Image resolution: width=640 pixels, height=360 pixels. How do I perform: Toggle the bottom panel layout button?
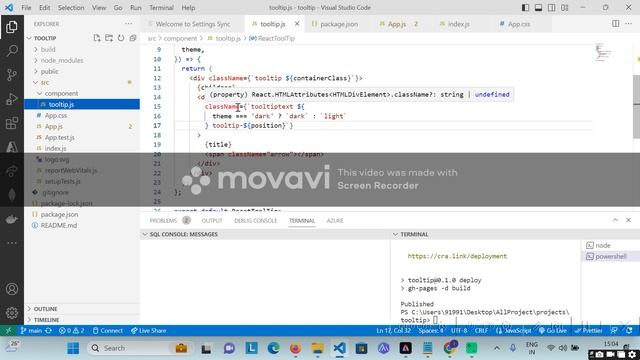click(x=538, y=8)
